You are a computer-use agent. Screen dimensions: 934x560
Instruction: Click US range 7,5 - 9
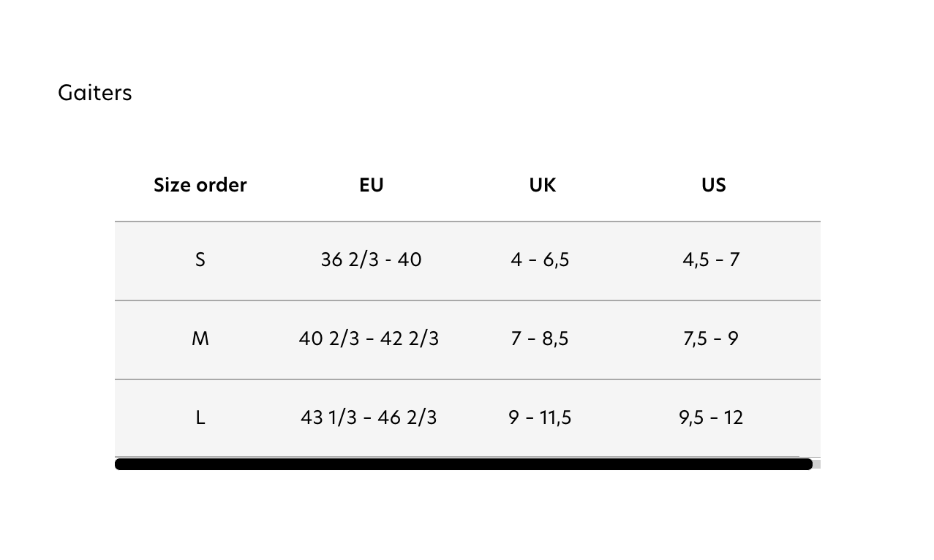pyautogui.click(x=711, y=338)
